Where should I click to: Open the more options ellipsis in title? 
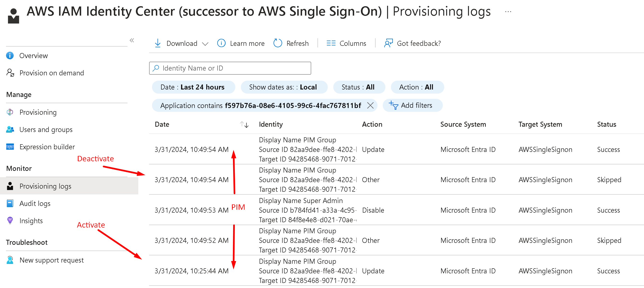[x=508, y=12]
